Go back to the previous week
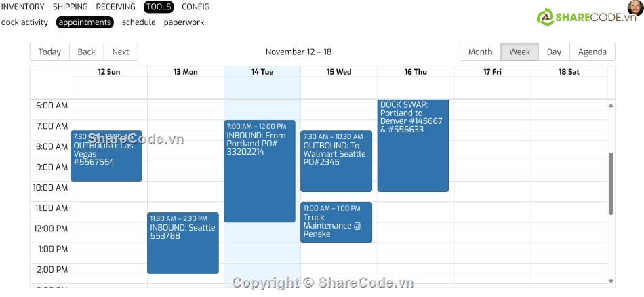This screenshot has height=297, width=644. click(x=87, y=52)
